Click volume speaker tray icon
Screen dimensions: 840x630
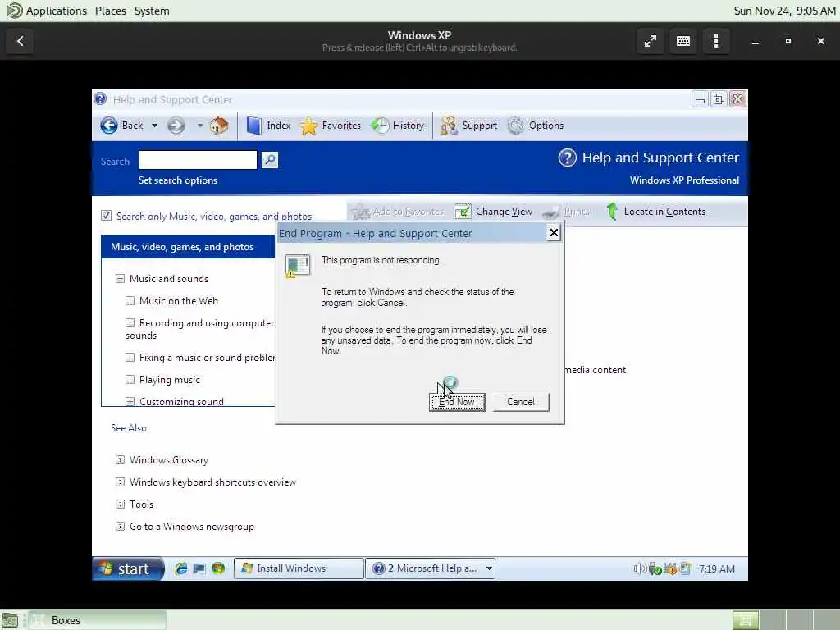pyautogui.click(x=639, y=568)
